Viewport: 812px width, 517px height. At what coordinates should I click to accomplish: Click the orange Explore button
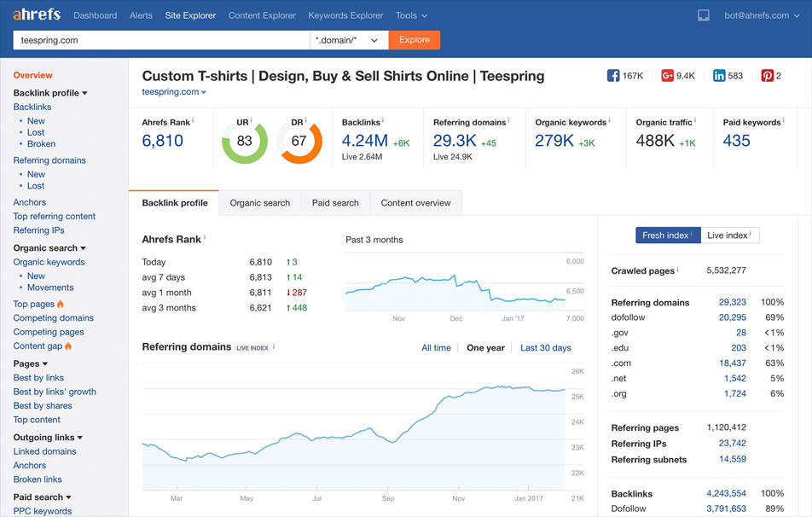pyautogui.click(x=415, y=39)
